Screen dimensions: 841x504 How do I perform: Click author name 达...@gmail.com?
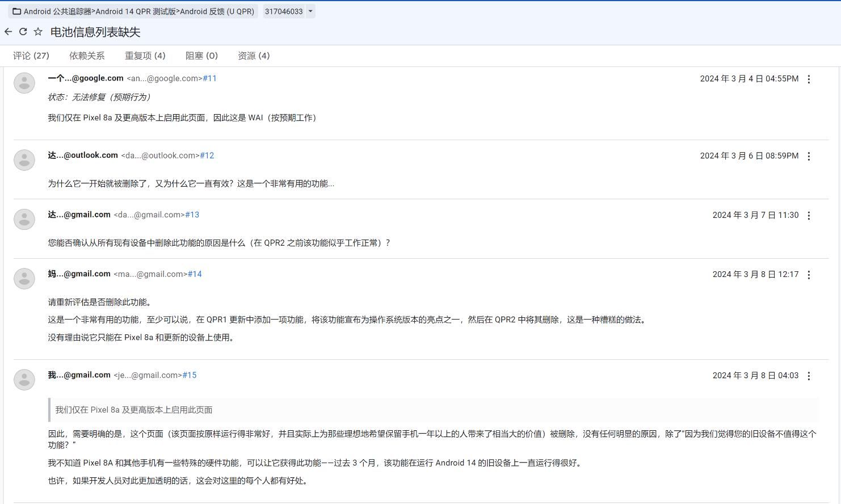point(79,215)
